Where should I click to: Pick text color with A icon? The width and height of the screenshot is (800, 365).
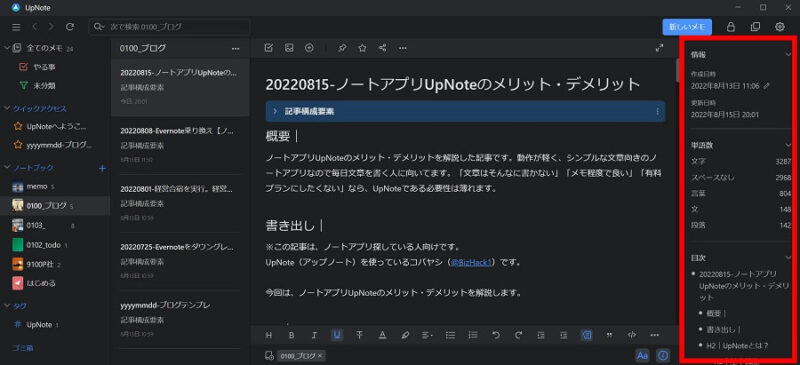tap(382, 335)
